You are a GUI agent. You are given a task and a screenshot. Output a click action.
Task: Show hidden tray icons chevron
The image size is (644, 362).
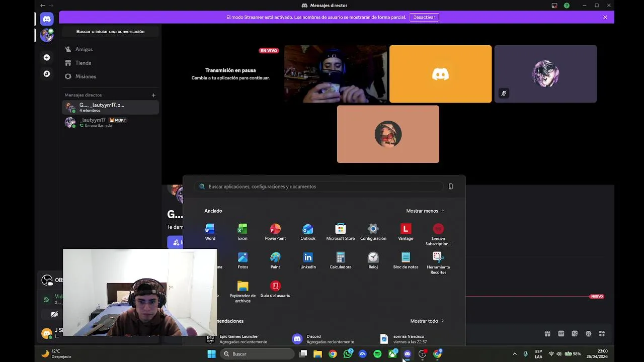514,354
